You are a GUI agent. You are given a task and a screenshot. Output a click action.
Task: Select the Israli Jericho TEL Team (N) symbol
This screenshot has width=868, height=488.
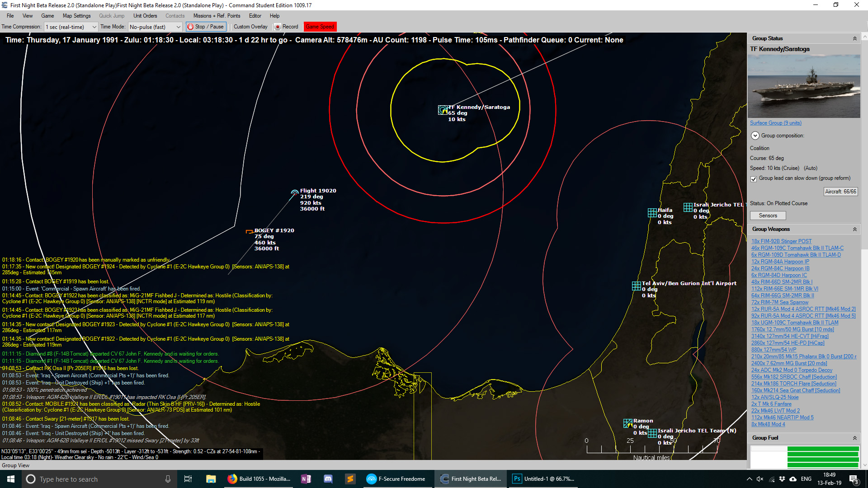(x=653, y=434)
